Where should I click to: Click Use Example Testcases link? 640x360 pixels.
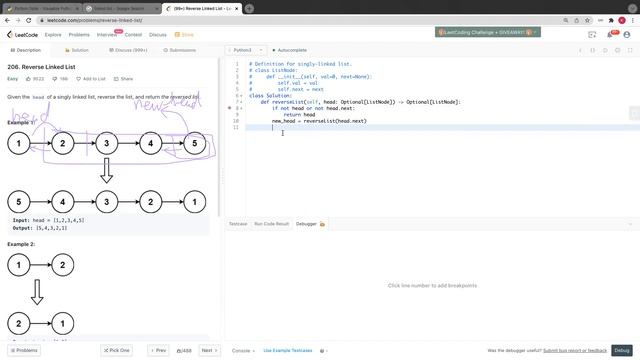tap(288, 351)
